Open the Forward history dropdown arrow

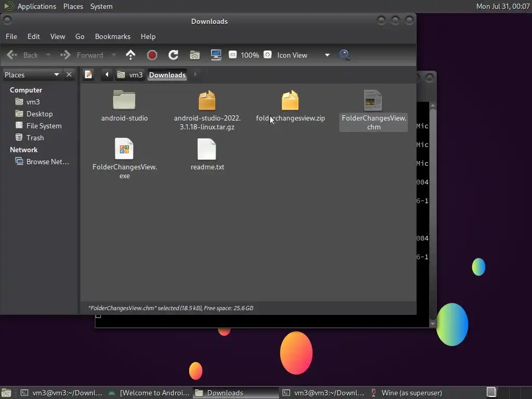(114, 55)
